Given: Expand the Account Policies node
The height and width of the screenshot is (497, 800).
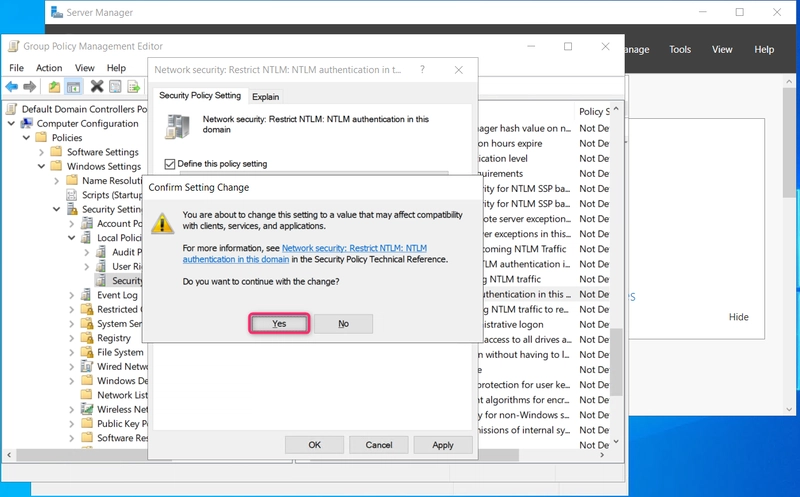Looking at the screenshot, I should (x=71, y=223).
